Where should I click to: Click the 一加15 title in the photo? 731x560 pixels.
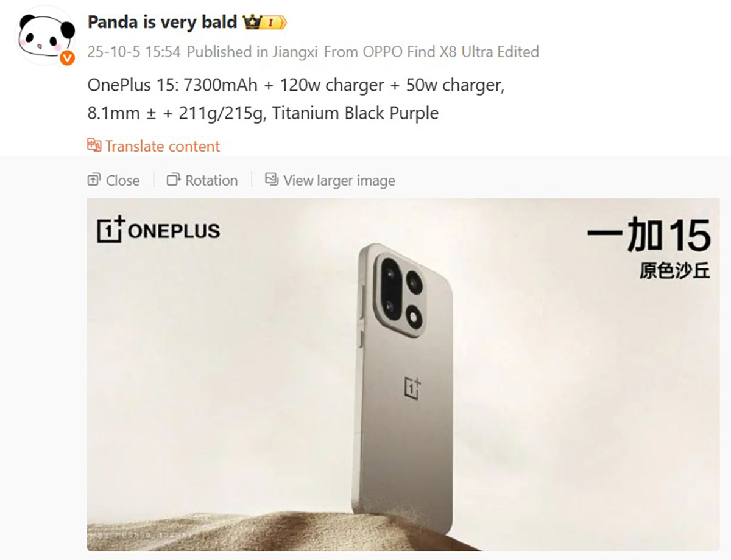649,235
